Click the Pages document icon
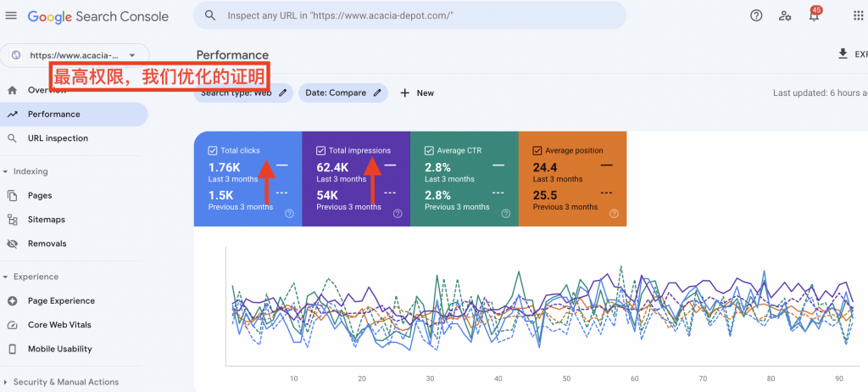This screenshot has height=392, width=868. (12, 195)
